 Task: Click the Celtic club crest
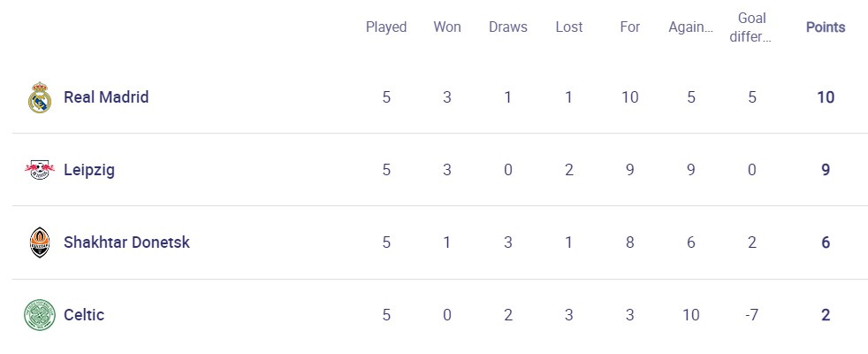tap(39, 315)
